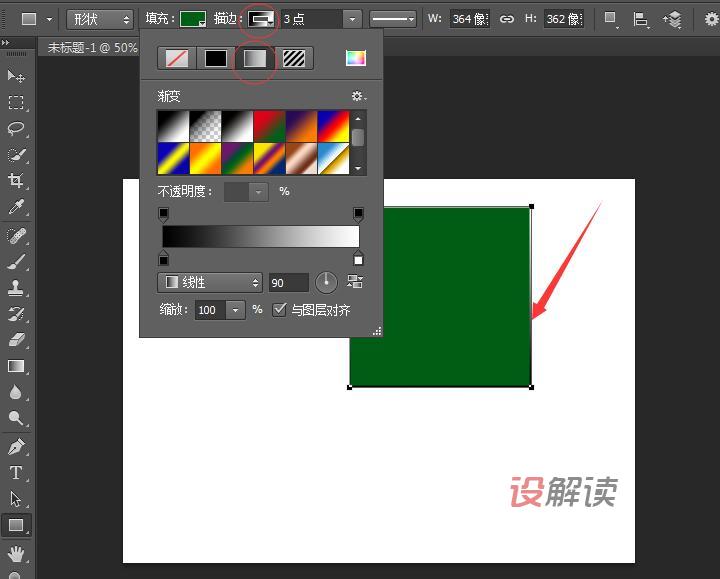Viewport: 720px width, 579px height.
Task: Choose the pattern stroke type button
Action: point(294,59)
